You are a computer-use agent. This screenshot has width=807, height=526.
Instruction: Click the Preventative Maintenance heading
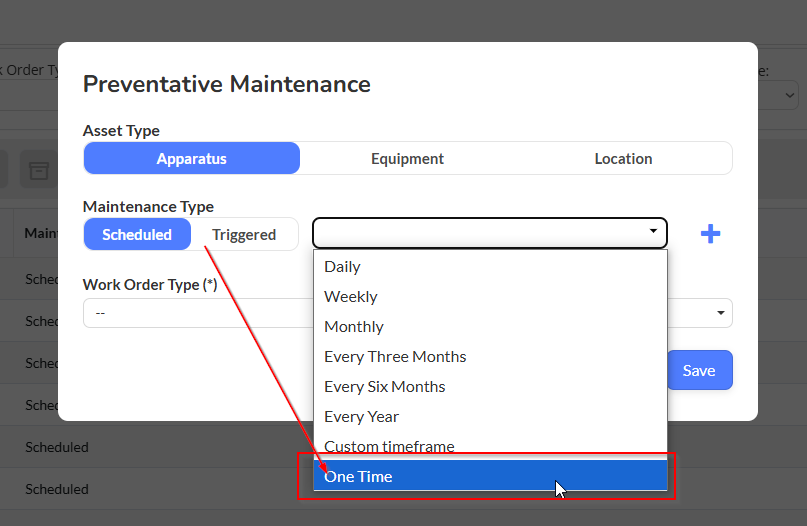(226, 84)
